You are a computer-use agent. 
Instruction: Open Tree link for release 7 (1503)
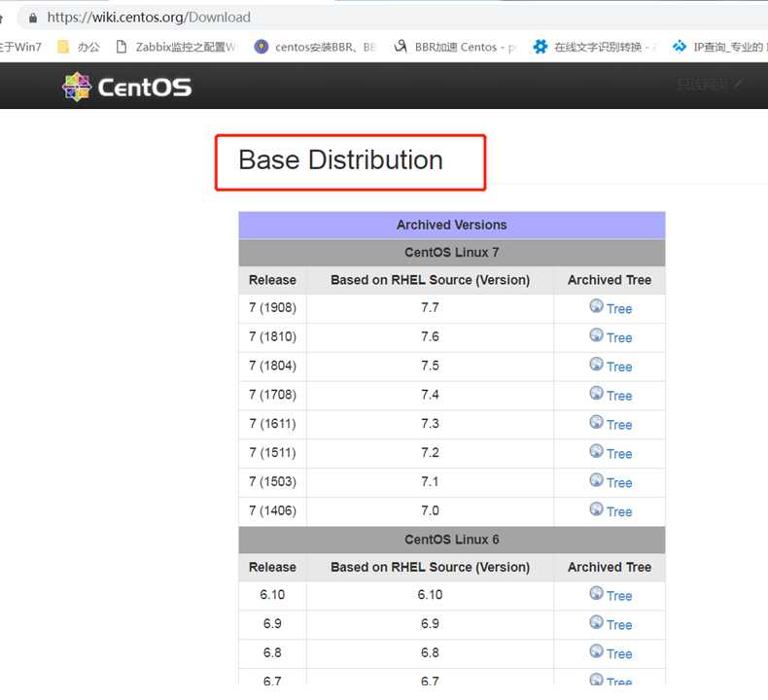point(619,483)
